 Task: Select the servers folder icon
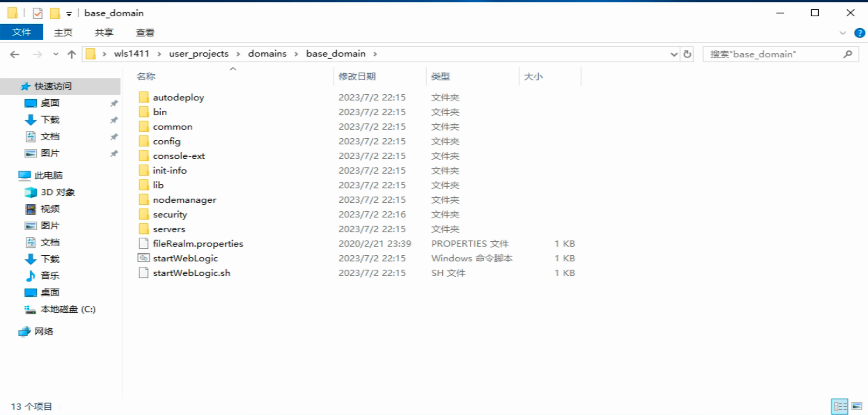point(144,229)
